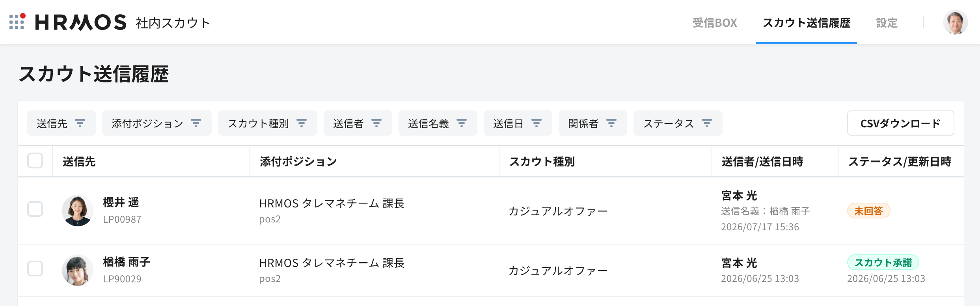980x306 pixels.
Task: Click the CSVダウンロード button
Action: tap(901, 123)
